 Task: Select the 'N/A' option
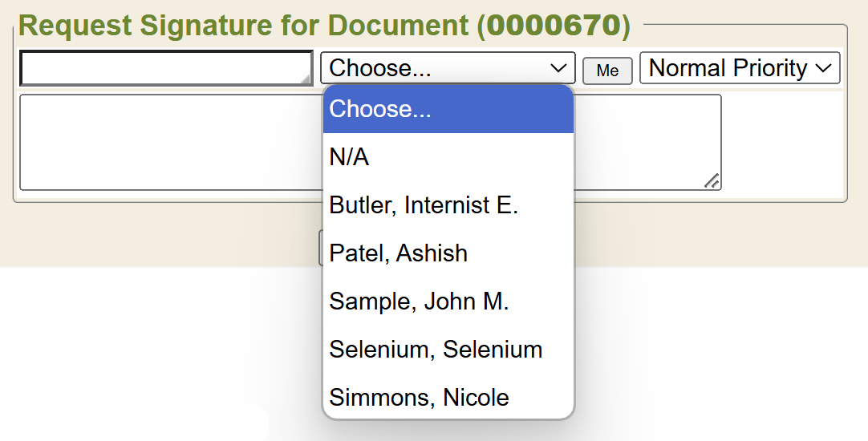coord(349,157)
